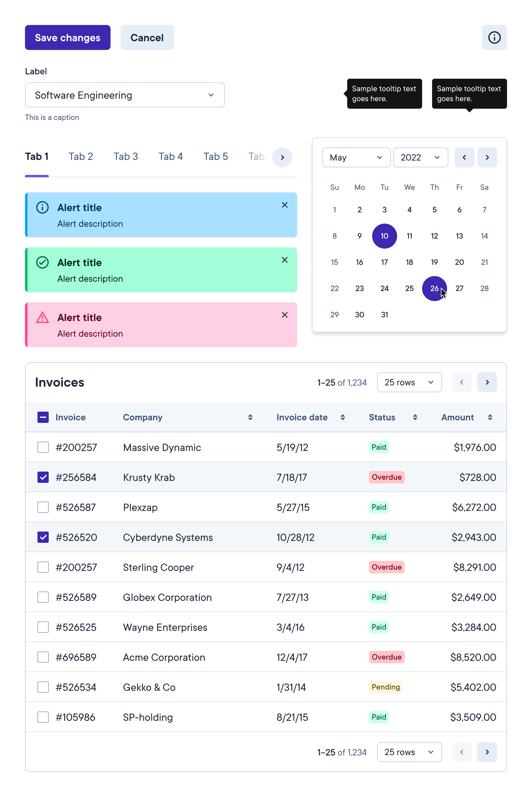This screenshot has width=532, height=797.
Task: Click the info icon button at top right
Action: (x=494, y=37)
